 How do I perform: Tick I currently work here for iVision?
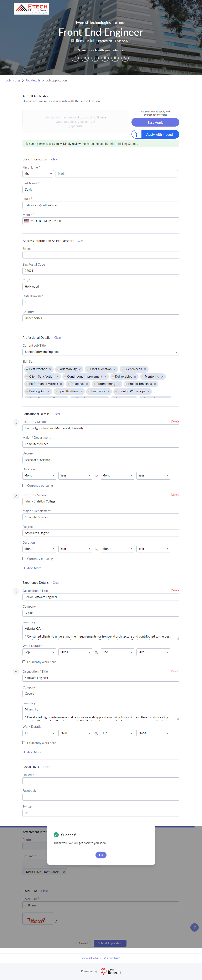(24, 662)
